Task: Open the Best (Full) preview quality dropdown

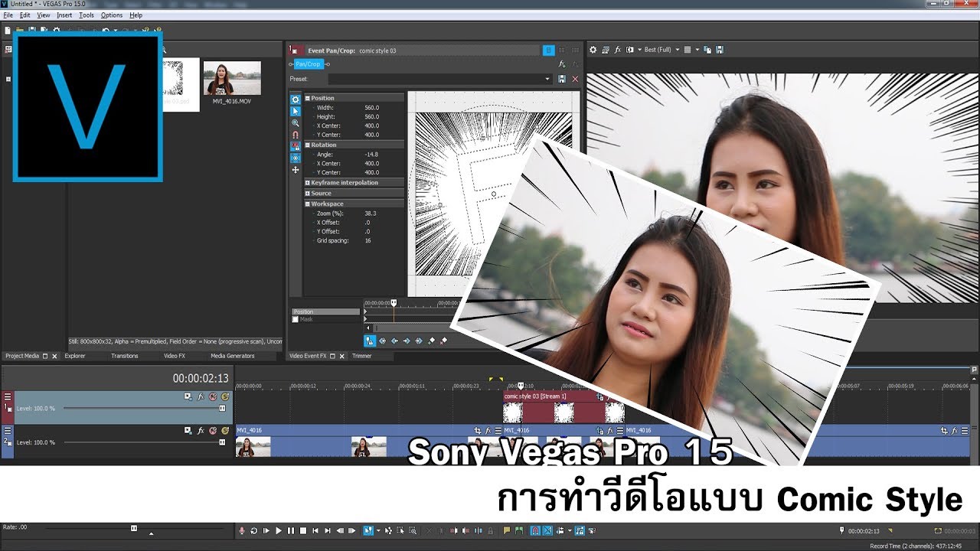Action: click(x=661, y=50)
